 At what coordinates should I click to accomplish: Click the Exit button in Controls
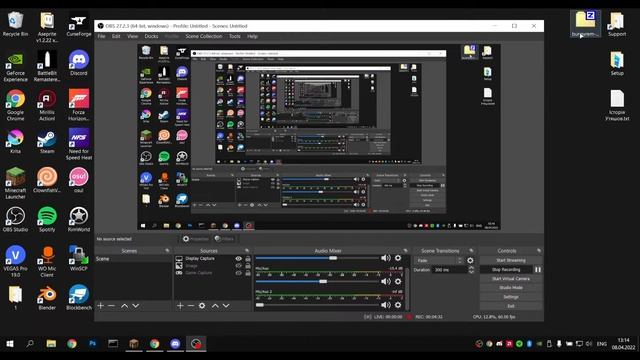(511, 306)
